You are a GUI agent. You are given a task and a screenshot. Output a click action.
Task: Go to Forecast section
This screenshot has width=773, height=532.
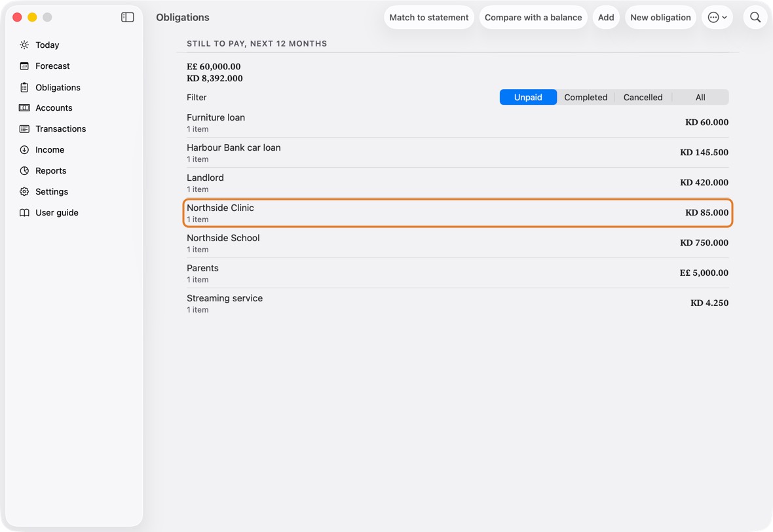(53, 66)
